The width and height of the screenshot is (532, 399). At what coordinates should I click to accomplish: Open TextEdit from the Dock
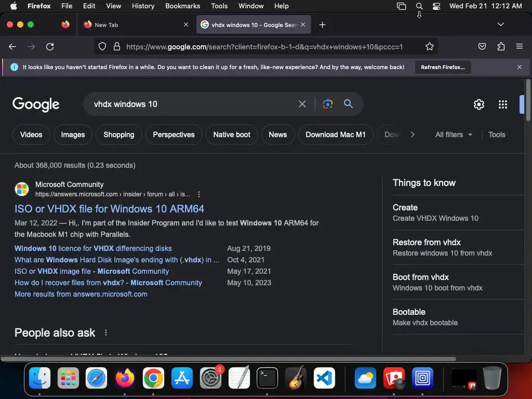239,378
